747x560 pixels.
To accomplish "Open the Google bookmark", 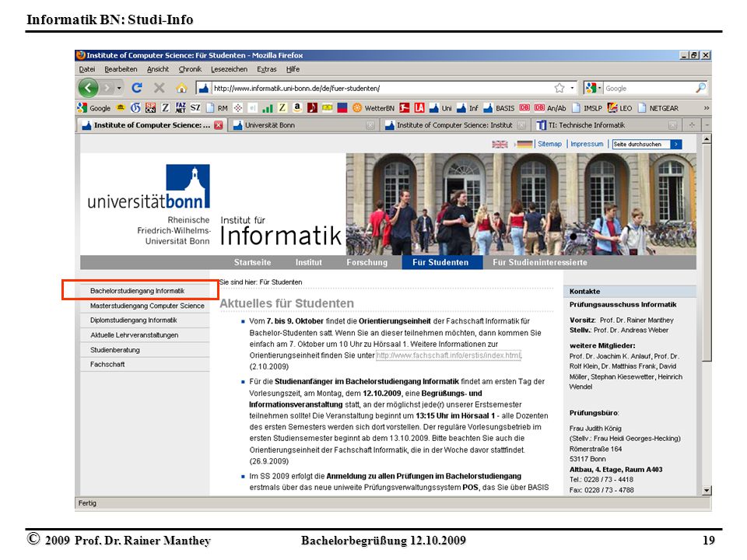I will tap(94, 108).
